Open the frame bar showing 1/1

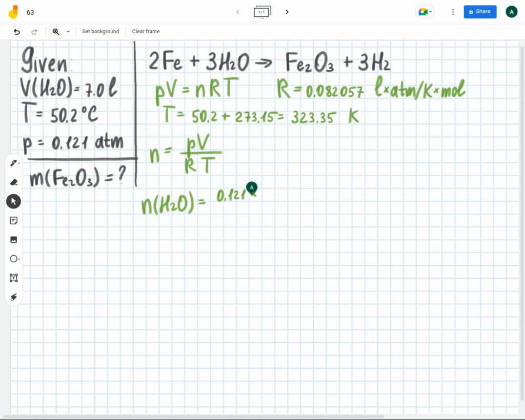point(262,11)
